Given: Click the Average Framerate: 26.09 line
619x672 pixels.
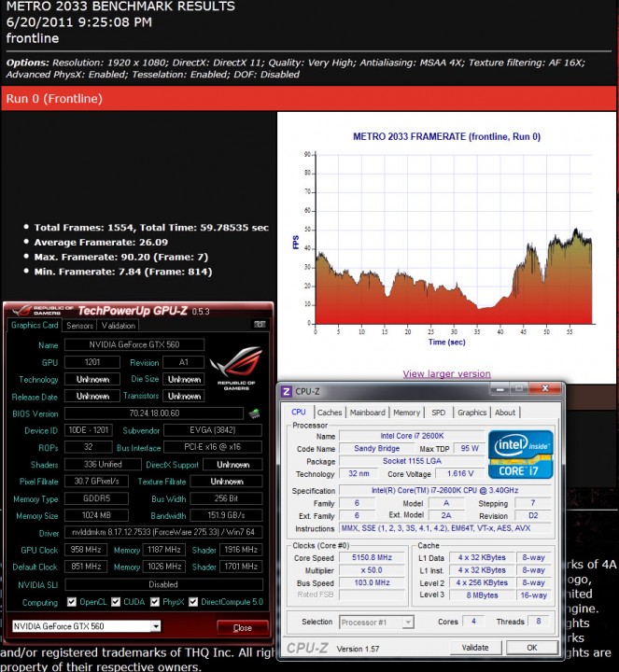Looking at the screenshot, I should (101, 242).
